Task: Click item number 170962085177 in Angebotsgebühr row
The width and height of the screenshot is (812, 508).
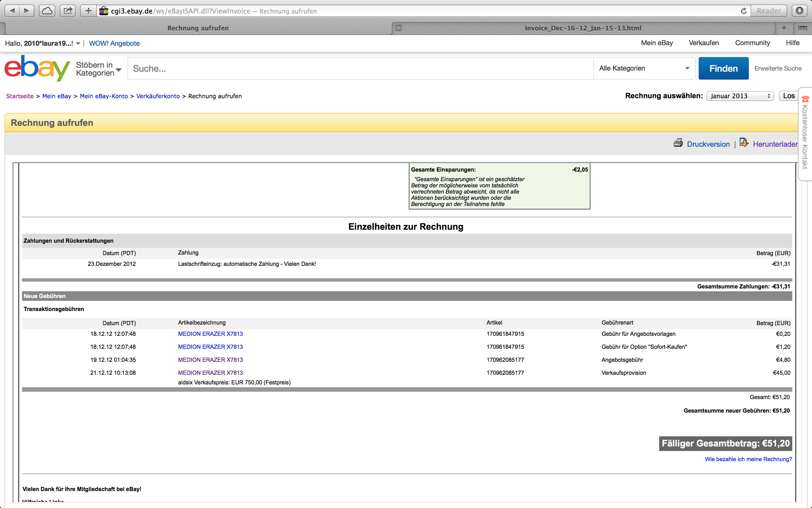Action: click(505, 360)
